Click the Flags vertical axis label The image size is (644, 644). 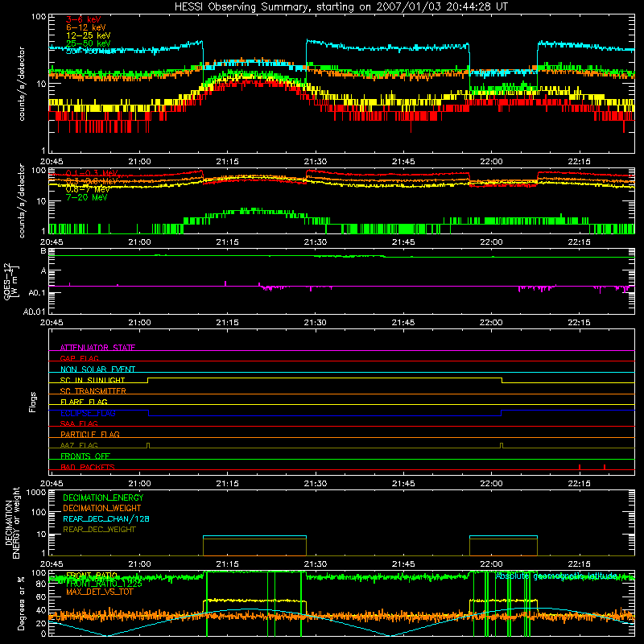33,402
